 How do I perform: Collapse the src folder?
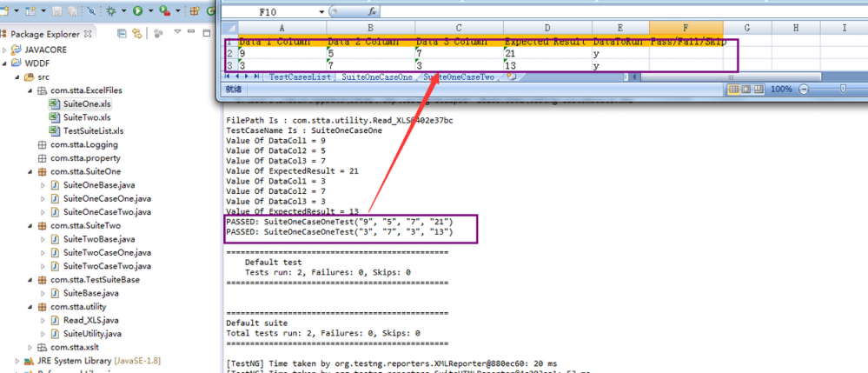[17, 77]
